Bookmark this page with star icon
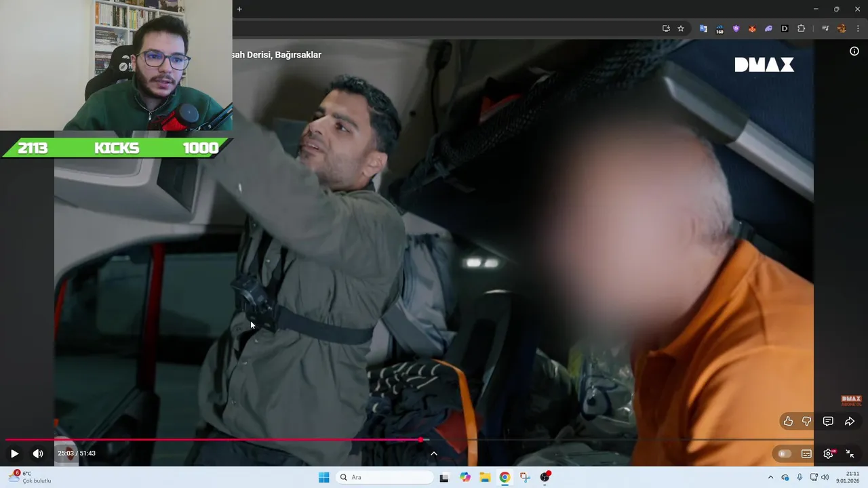Screen dimensions: 868x488 coord(681,28)
